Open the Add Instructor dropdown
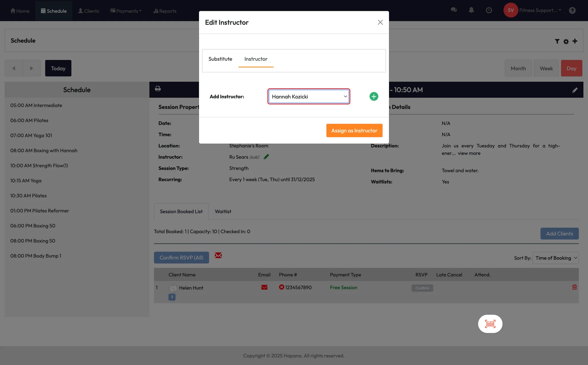Image resolution: width=588 pixels, height=365 pixels. click(x=309, y=97)
